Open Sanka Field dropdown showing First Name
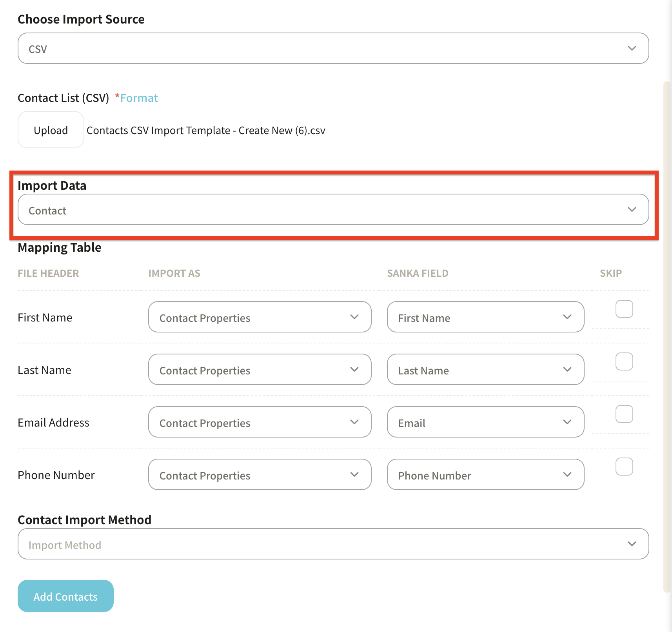Viewport: 672px width, 632px height. [x=485, y=317]
